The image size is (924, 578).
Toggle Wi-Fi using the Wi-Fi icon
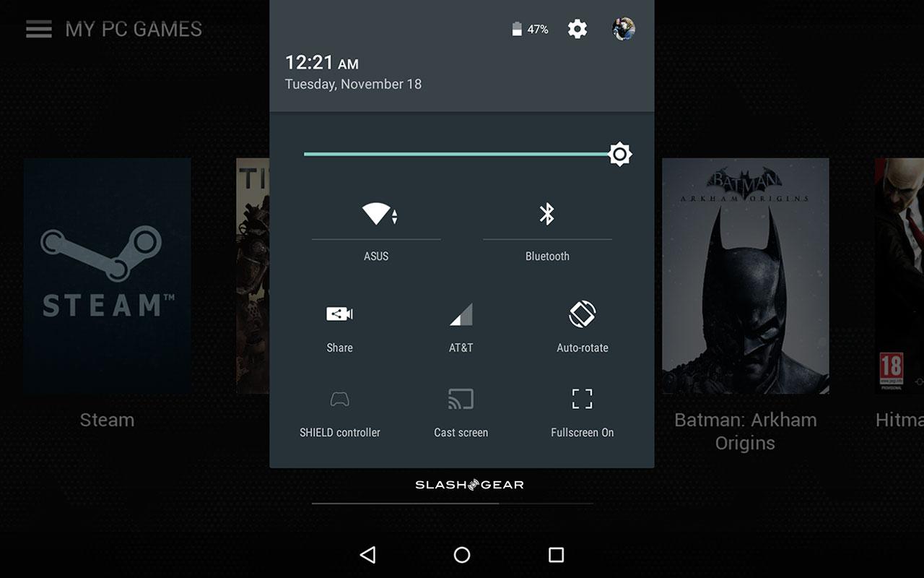380,214
